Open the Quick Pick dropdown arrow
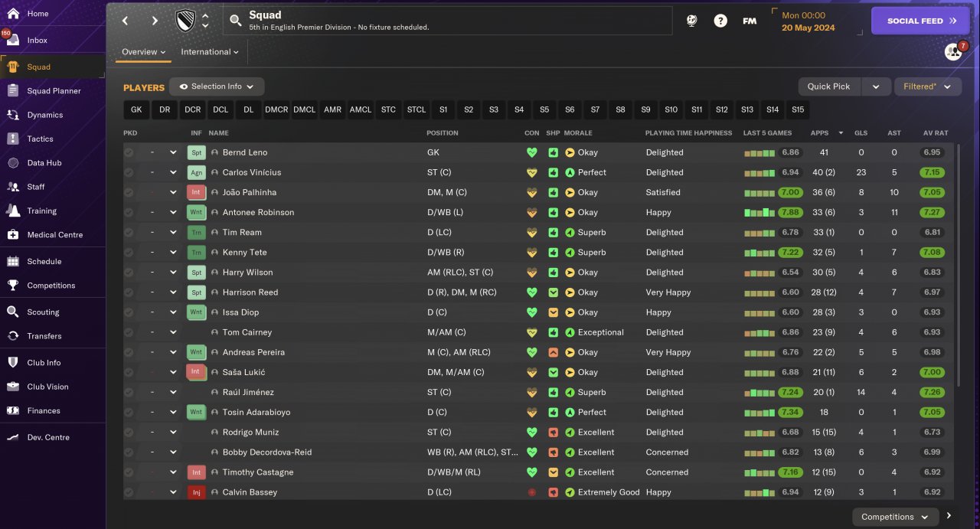Viewport: 980px width, 529px height. (876, 87)
